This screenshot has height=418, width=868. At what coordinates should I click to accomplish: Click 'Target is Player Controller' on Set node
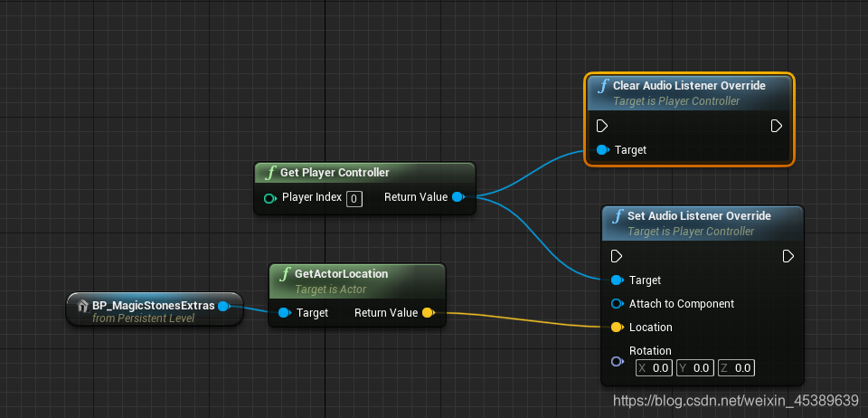691,232
